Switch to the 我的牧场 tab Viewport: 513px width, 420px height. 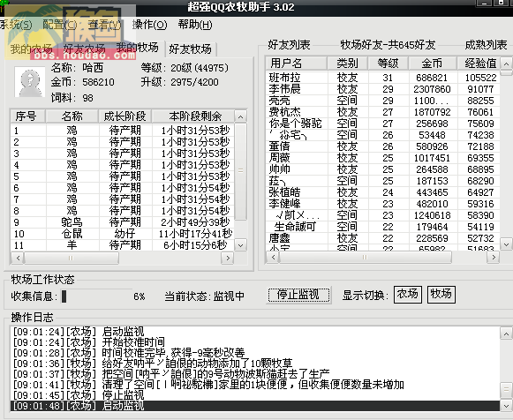pyautogui.click(x=138, y=48)
